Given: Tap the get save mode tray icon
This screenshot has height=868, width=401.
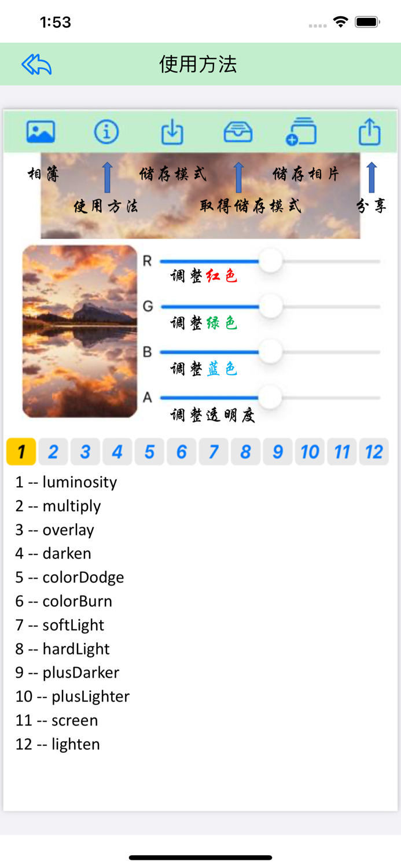Looking at the screenshot, I should pyautogui.click(x=238, y=132).
